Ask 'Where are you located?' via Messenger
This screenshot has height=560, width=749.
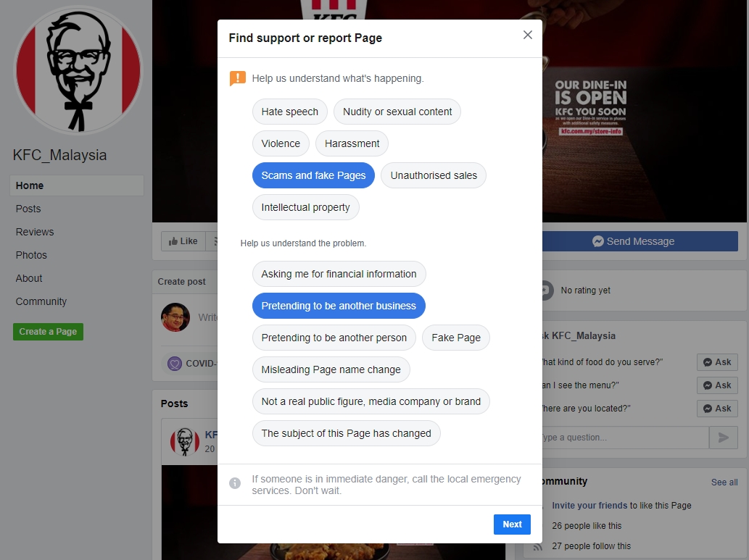[717, 409]
